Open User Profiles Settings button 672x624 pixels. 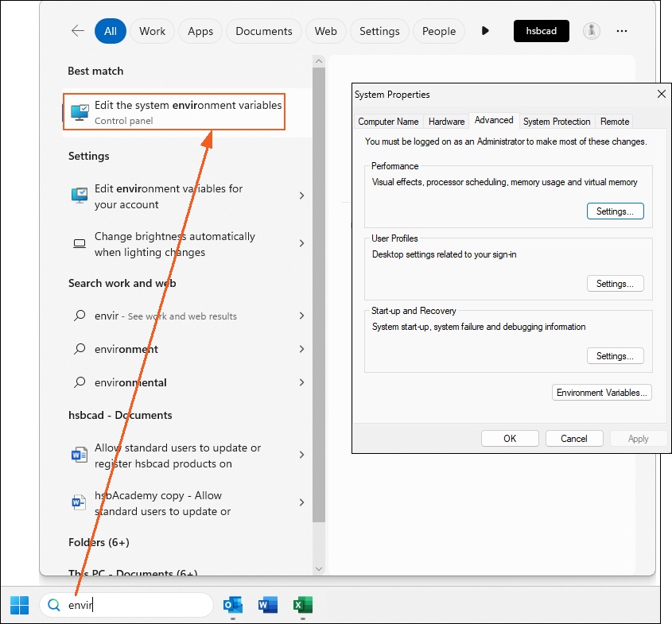[x=615, y=284]
